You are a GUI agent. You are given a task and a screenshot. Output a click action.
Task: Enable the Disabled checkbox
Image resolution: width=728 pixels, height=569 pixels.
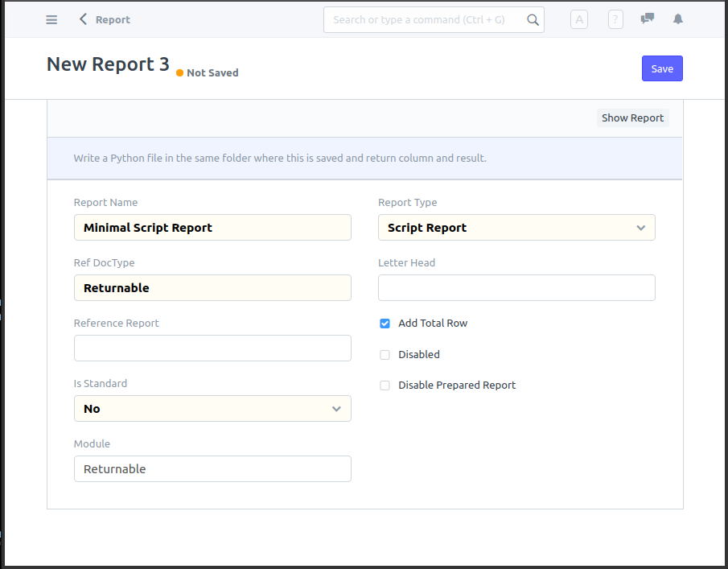point(385,354)
